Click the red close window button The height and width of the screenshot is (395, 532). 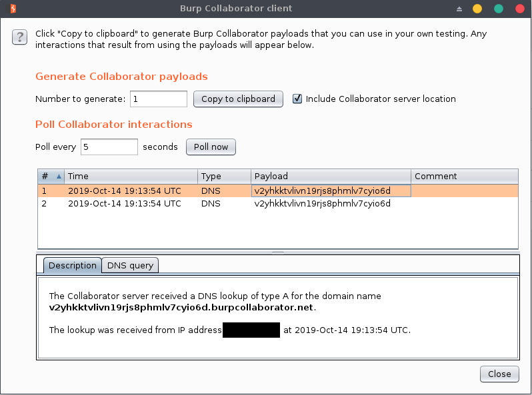click(x=520, y=9)
